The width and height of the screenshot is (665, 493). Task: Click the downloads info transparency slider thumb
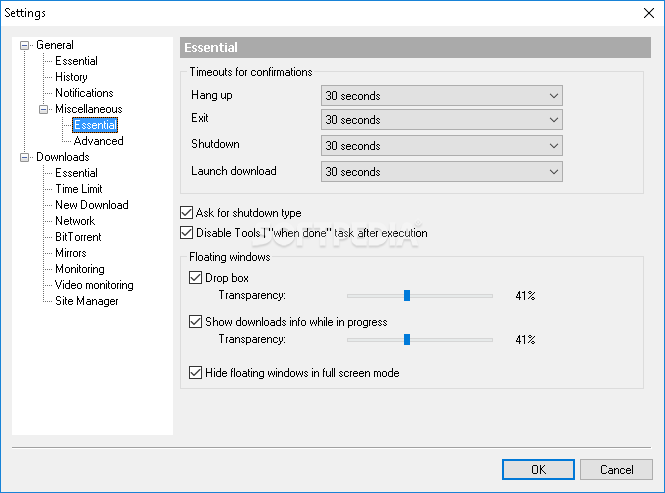(407, 339)
